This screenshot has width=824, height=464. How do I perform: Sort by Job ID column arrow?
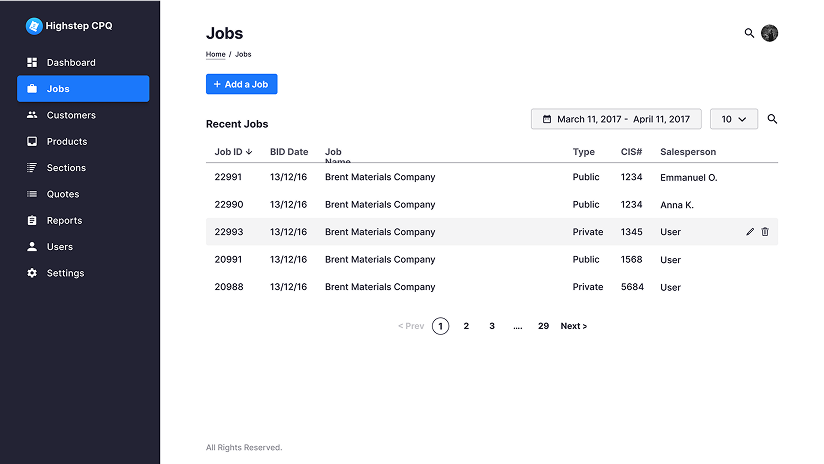(x=249, y=152)
